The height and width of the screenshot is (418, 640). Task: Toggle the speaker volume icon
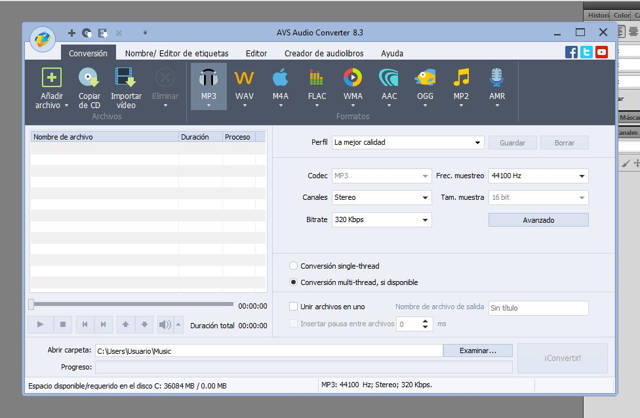[x=165, y=324]
